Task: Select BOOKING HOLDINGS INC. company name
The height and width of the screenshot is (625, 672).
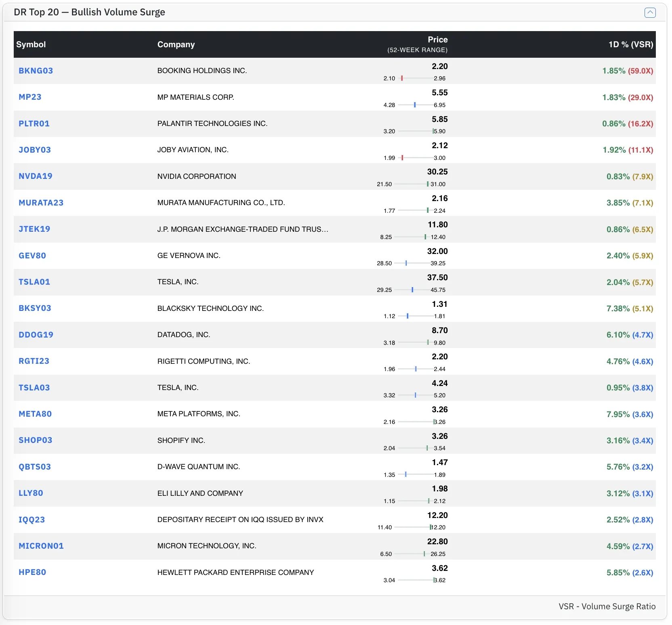Action: click(x=202, y=71)
